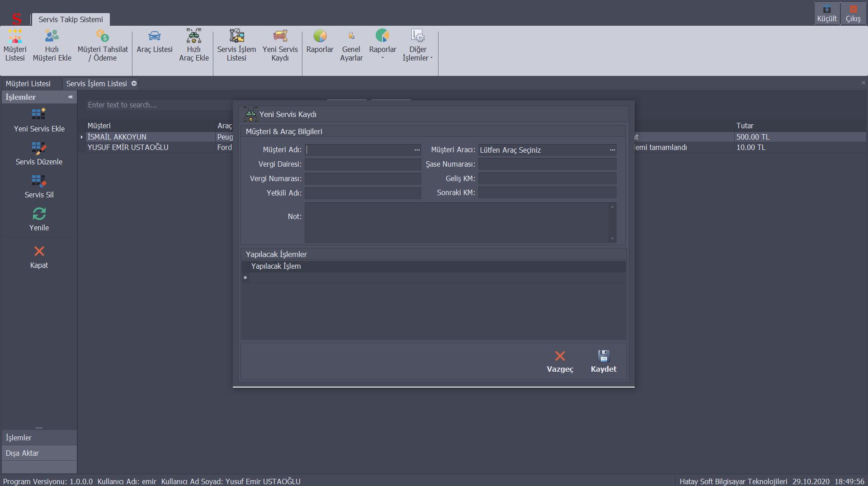The height and width of the screenshot is (486, 868).
Task: Expand the Diğer İşlemler dropdown
Action: coord(418,45)
